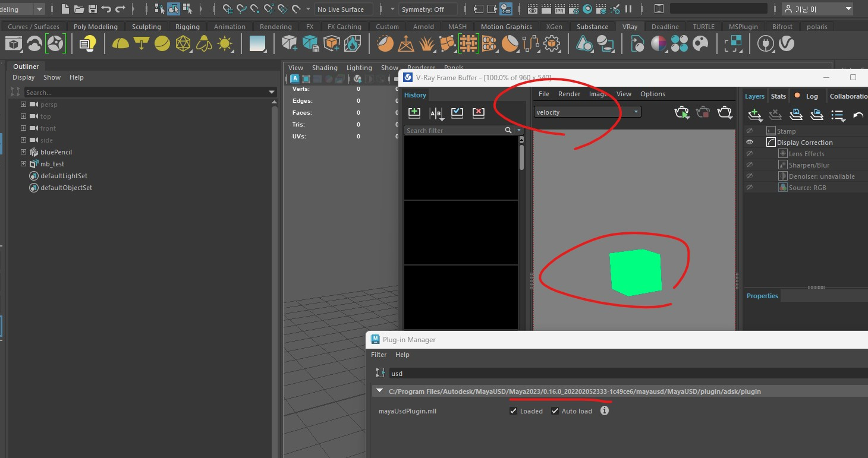
Task: Click the V-Ray fur grass shelf icon
Action: (427, 43)
